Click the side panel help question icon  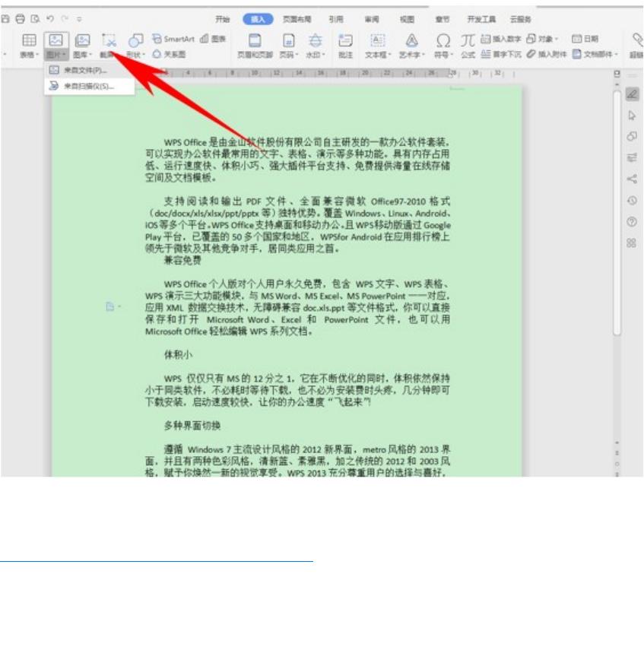coord(632,222)
